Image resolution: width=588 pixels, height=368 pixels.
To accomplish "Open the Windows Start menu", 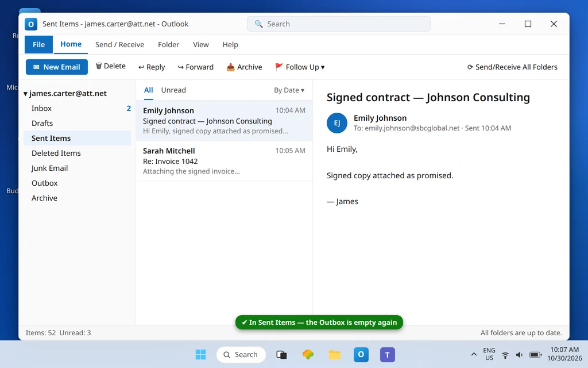I will 200,354.
